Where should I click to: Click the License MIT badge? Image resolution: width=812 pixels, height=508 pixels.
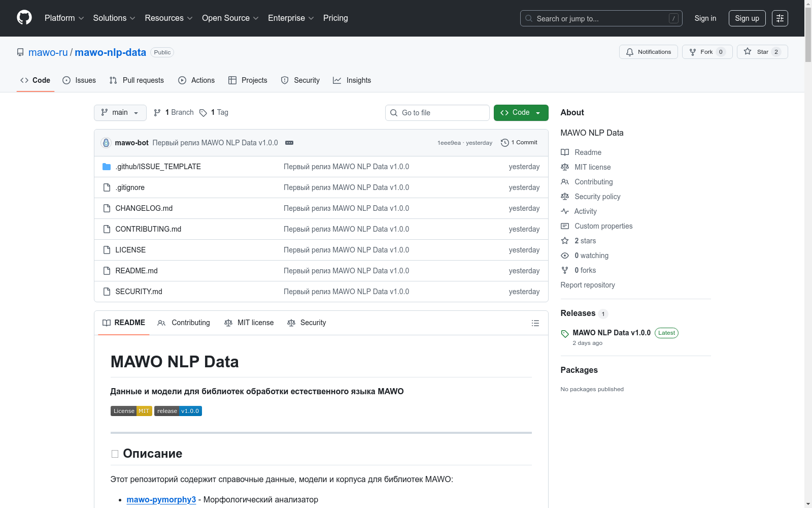[131, 411]
